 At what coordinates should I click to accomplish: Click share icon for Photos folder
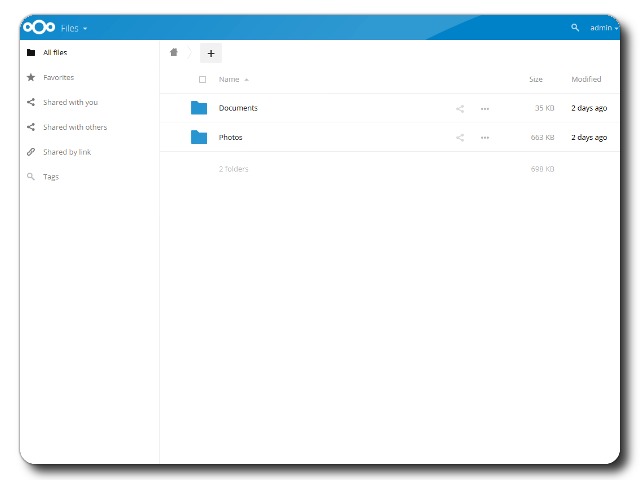click(460, 138)
